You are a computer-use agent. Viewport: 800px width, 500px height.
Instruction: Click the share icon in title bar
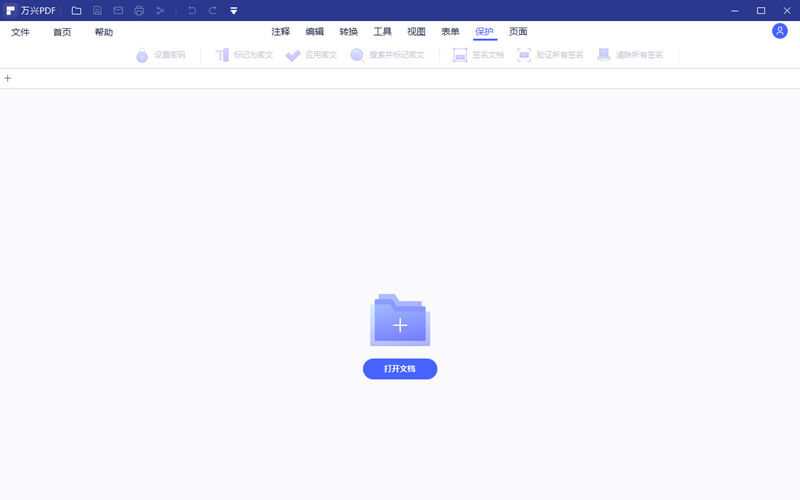[160, 11]
